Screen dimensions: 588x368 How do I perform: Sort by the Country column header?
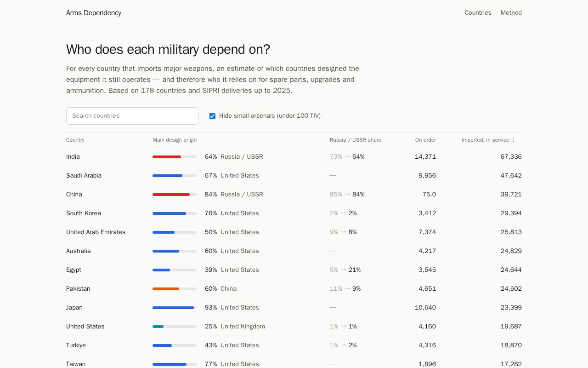pos(75,140)
